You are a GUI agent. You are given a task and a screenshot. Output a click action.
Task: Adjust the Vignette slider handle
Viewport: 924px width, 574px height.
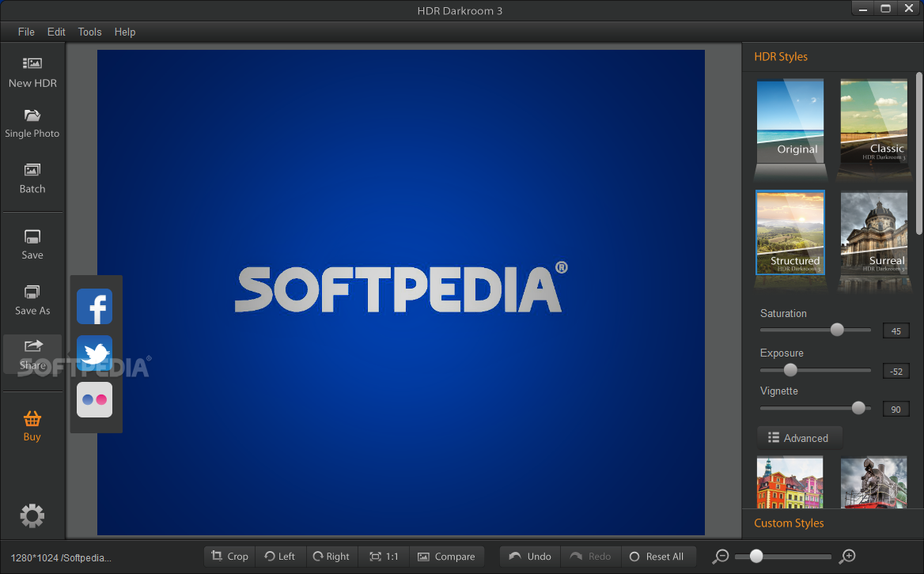pyautogui.click(x=858, y=407)
